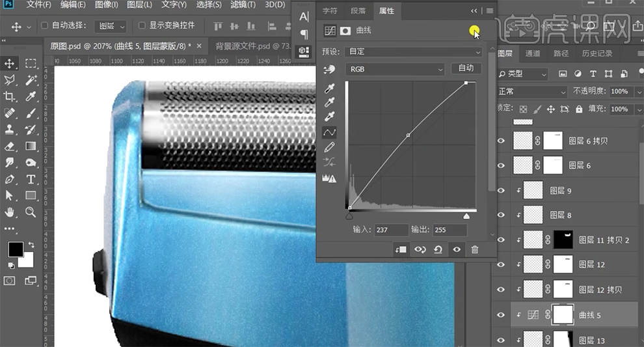Select the Brush tool
Image resolution: width=644 pixels, height=347 pixels.
coord(31,113)
